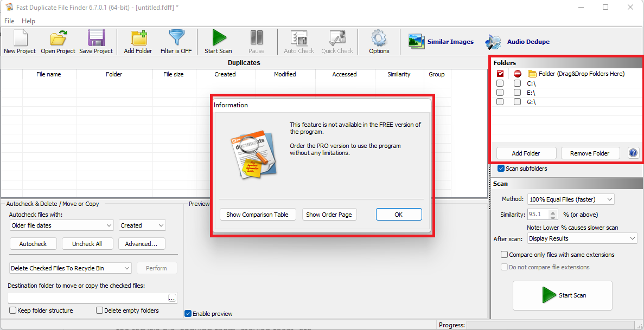Sort by Similarity column header
This screenshot has width=644, height=330.
399,74
